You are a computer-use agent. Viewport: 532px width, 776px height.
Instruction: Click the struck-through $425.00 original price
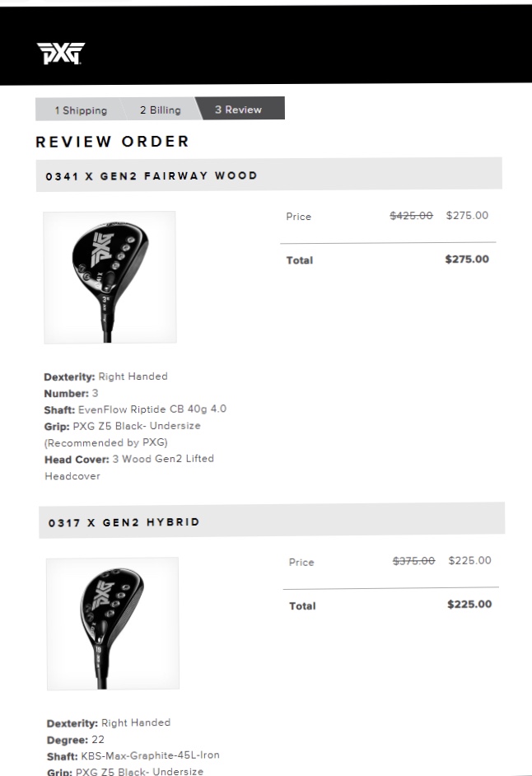(x=411, y=216)
